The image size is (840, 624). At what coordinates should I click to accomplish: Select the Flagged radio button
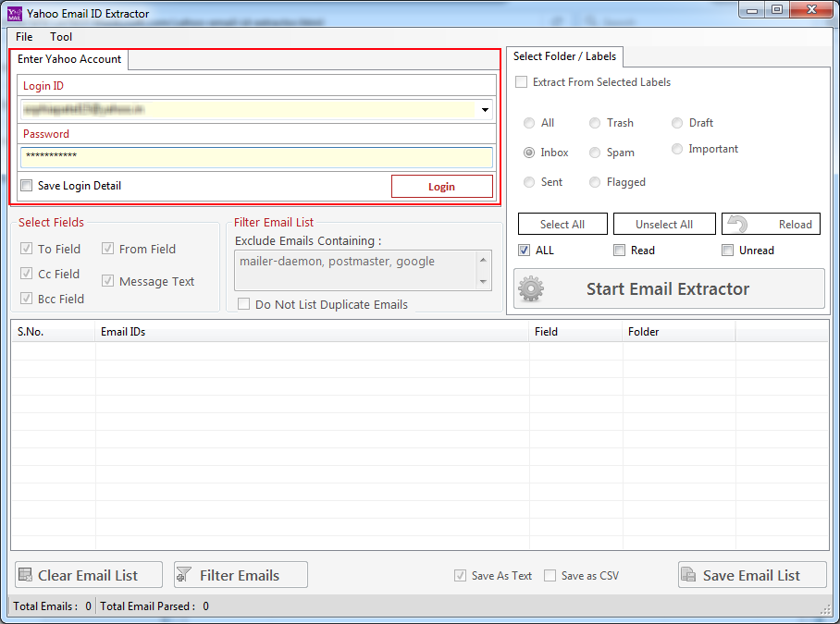coord(595,182)
